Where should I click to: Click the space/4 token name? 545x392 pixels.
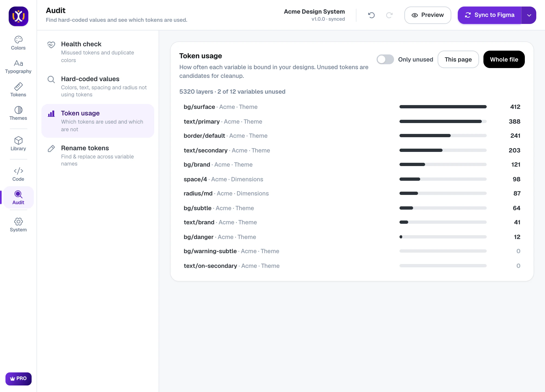[x=195, y=179]
